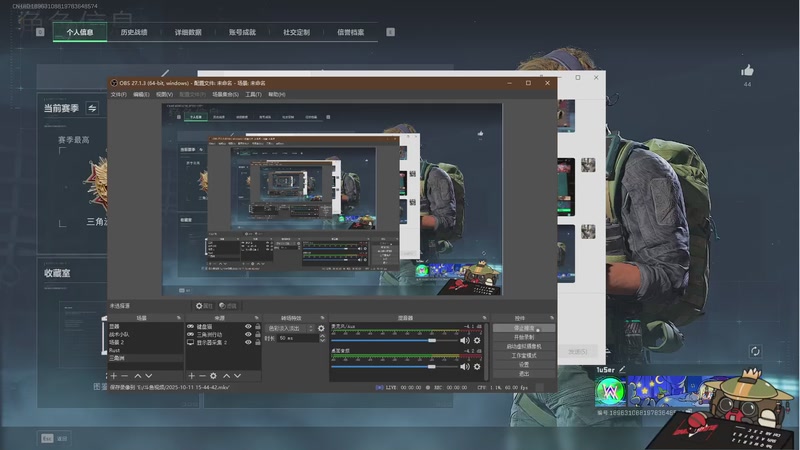
Task: Click the 设置 button in Controls panel
Action: click(x=524, y=364)
